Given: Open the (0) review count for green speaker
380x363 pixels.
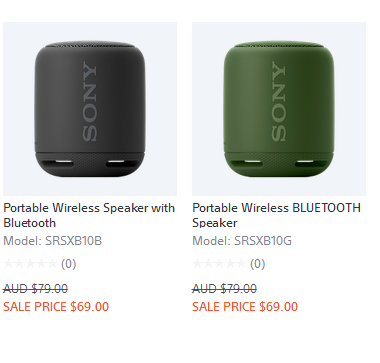Looking at the screenshot, I should point(258,264).
